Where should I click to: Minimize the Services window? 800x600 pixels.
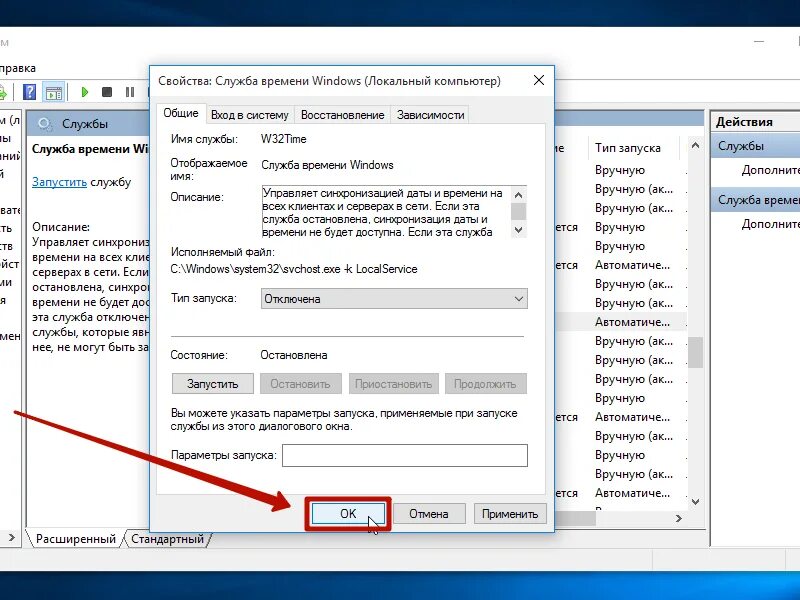pyautogui.click(x=759, y=41)
